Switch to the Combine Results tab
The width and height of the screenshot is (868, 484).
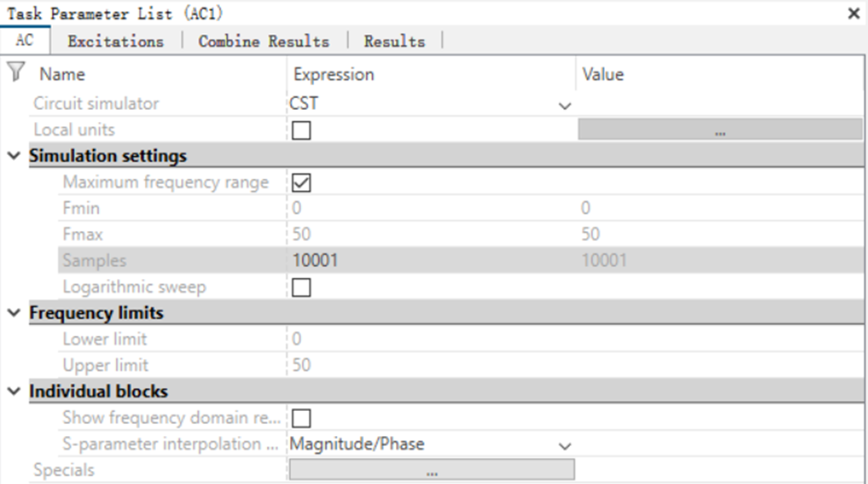(x=263, y=41)
